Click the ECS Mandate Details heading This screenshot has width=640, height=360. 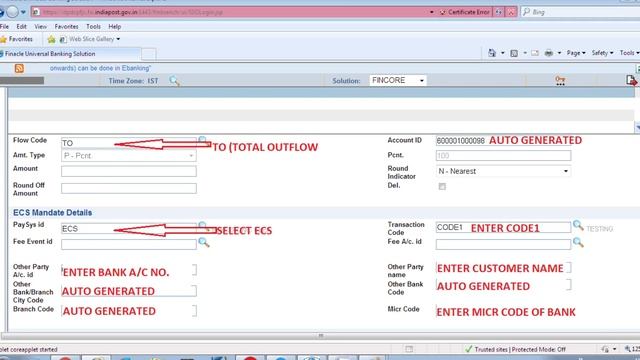(52, 213)
